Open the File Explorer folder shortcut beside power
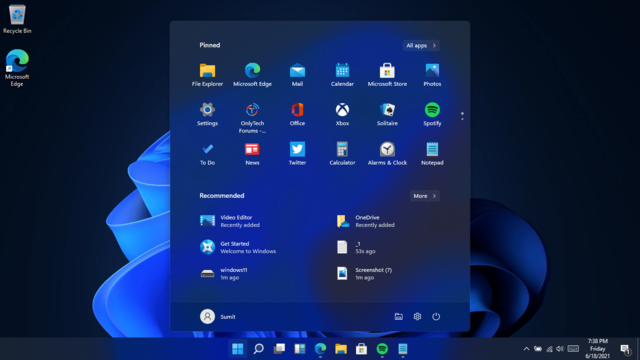Screen dimensions: 640x360 (x=398, y=316)
